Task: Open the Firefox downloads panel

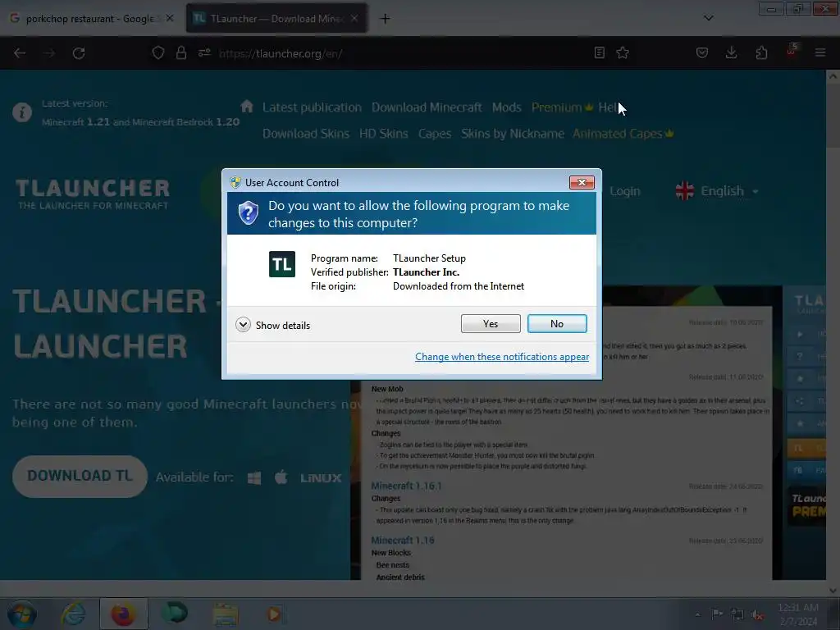Action: click(x=731, y=52)
